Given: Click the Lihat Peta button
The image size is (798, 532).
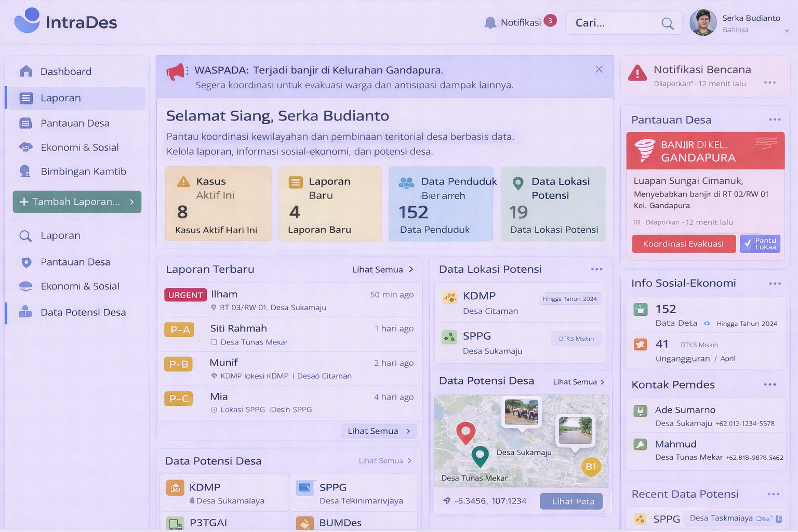Looking at the screenshot, I should point(573,501).
